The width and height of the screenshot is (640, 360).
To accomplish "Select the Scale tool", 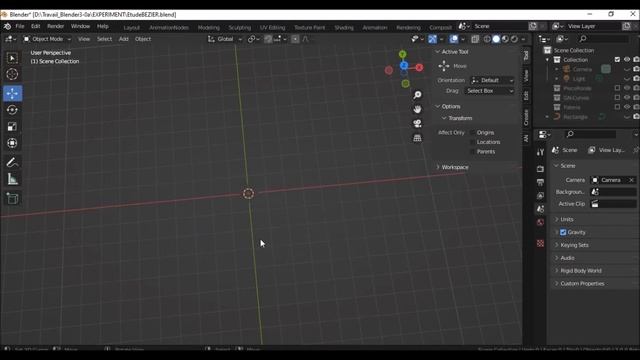I will click(x=12, y=127).
